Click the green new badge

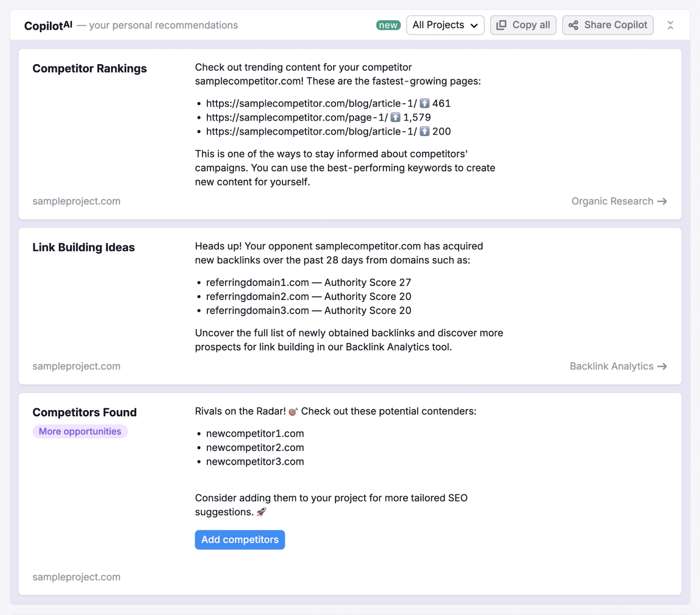coord(388,25)
